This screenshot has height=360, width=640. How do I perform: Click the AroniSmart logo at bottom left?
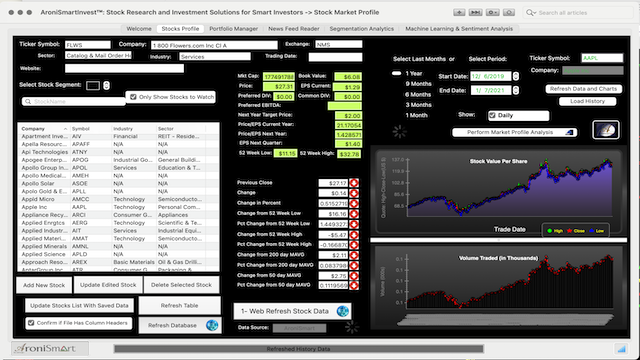click(50, 348)
